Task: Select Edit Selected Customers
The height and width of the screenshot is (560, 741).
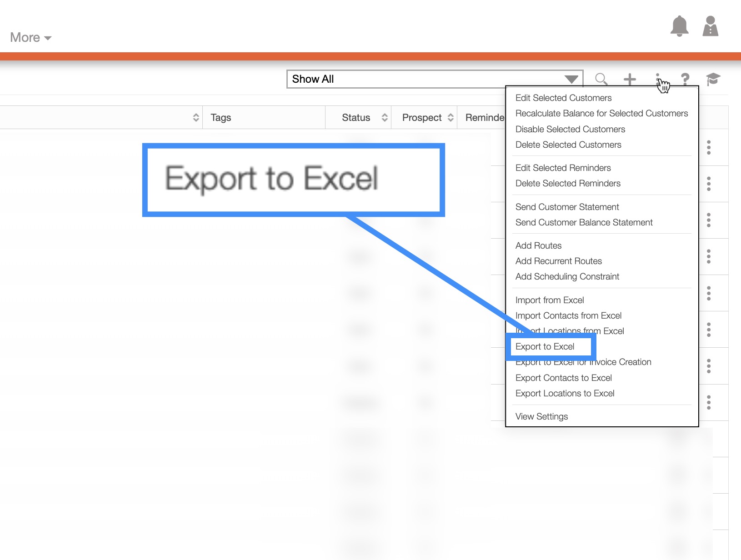Action: tap(563, 98)
